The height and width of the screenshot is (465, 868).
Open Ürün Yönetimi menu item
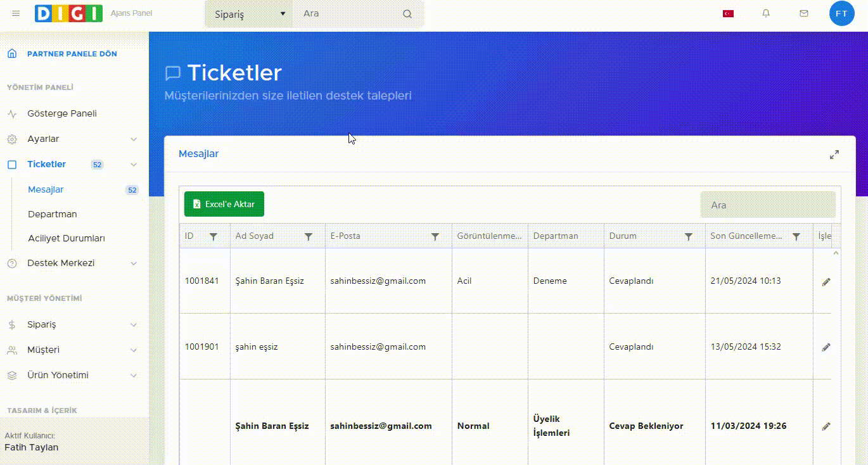pos(58,376)
